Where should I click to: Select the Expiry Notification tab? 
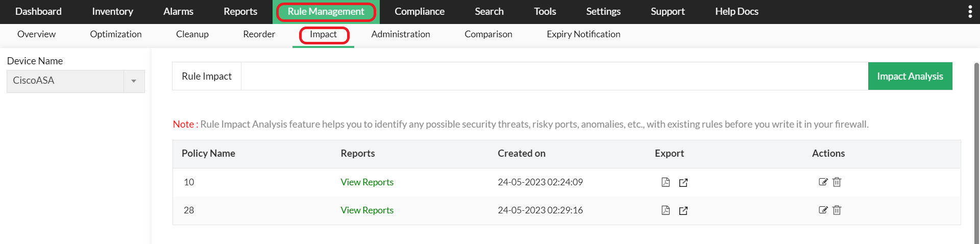pos(583,34)
